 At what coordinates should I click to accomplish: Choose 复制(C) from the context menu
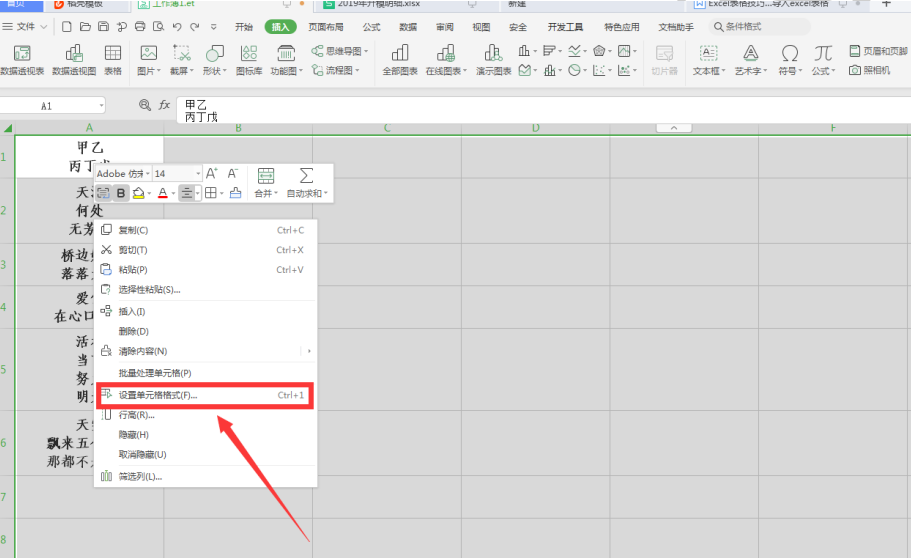pyautogui.click(x=206, y=230)
